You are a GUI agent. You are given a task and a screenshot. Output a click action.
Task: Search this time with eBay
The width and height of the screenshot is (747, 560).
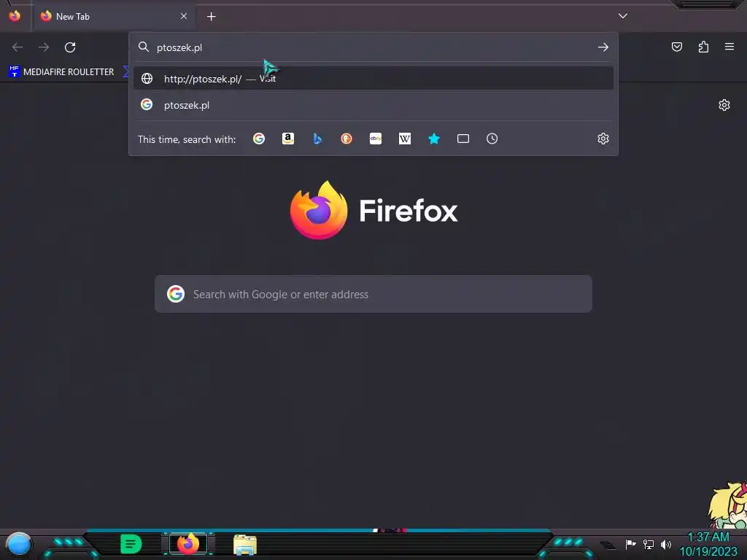pyautogui.click(x=376, y=139)
